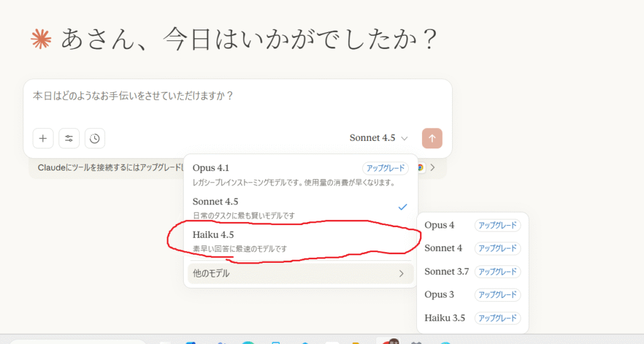Screen dimensions: 644x344
Task: Pick Sonnet 3.7 from the submenu
Action: point(447,272)
